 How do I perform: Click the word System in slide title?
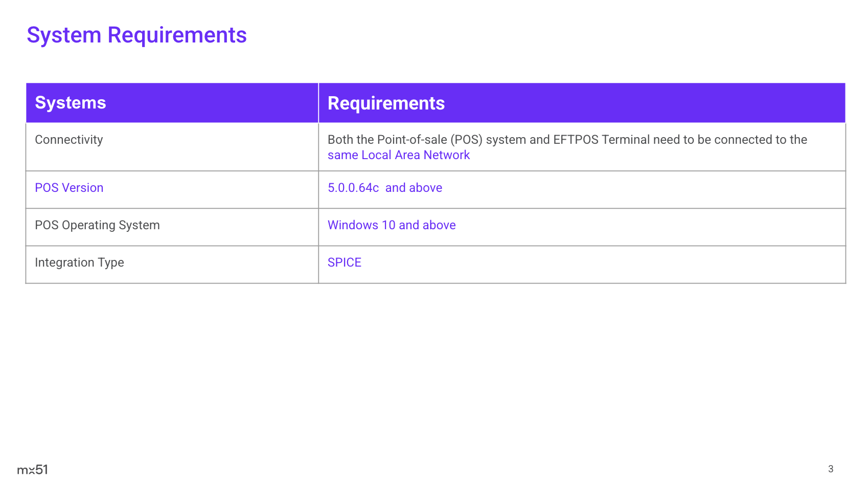(64, 35)
